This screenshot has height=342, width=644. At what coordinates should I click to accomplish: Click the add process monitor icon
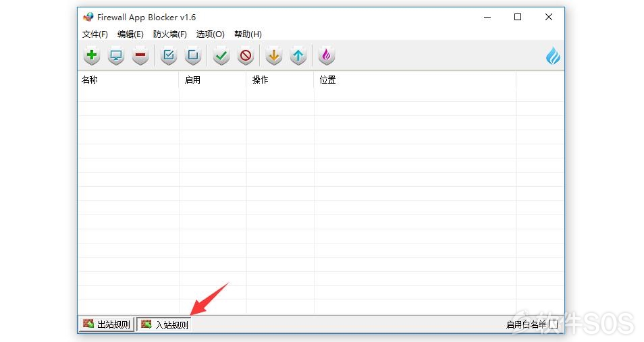116,55
